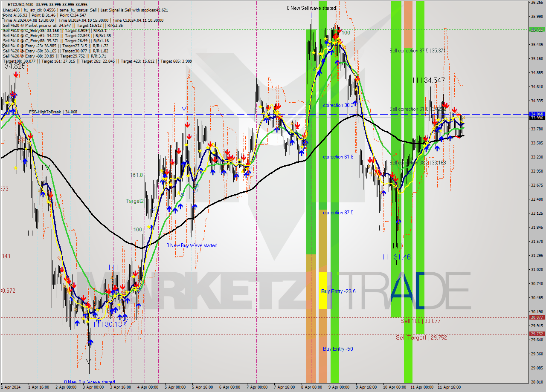Click 36.265 on the price axis
The height and width of the screenshot is (392, 546).
(x=537, y=3)
